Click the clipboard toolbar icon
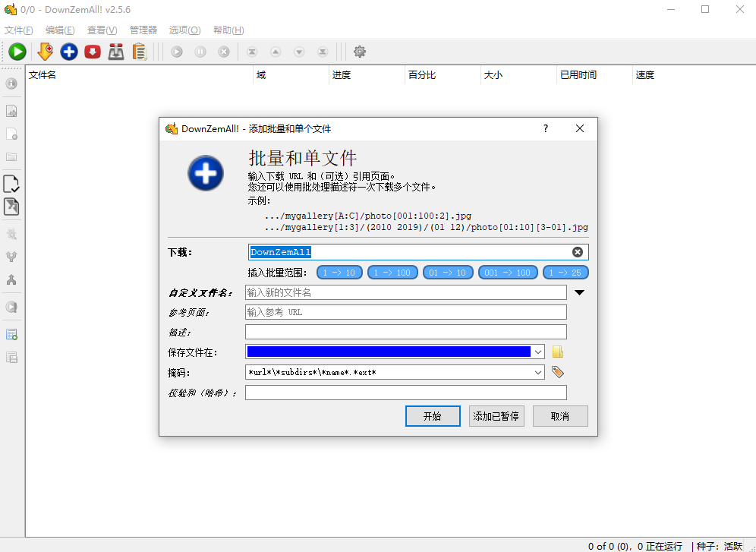The width and height of the screenshot is (756, 552). tap(140, 52)
